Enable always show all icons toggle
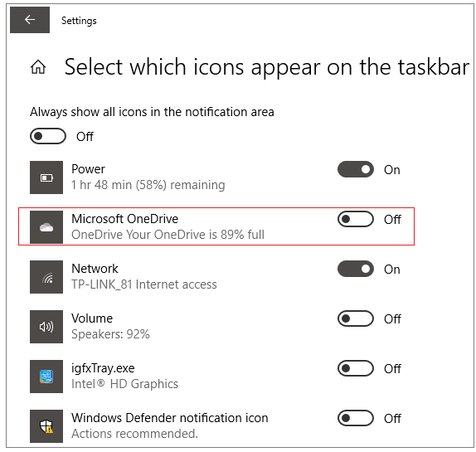 [x=48, y=136]
